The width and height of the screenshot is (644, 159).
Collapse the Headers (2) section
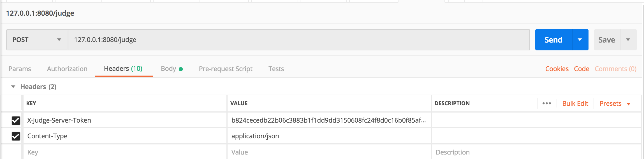pos(13,87)
